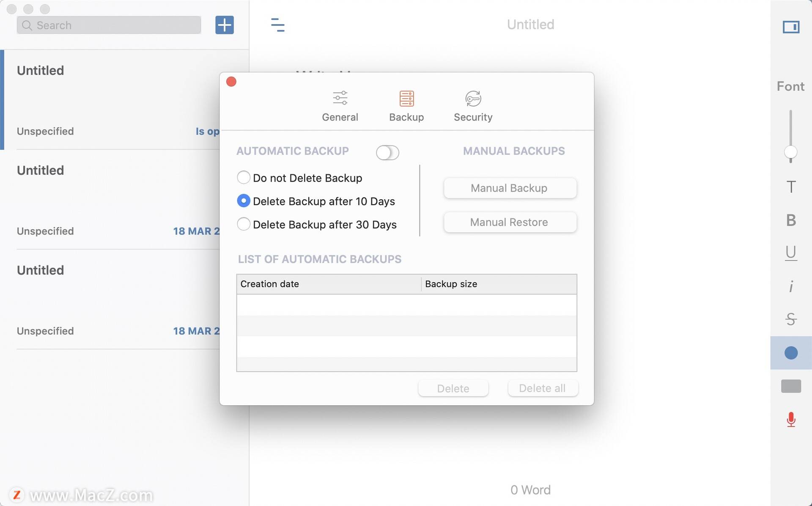Click the Delete all button
812x506 pixels.
pos(543,388)
